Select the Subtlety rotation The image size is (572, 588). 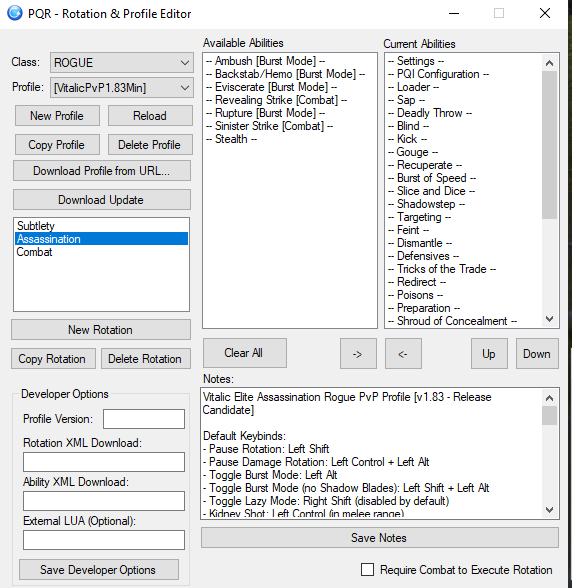point(36,226)
